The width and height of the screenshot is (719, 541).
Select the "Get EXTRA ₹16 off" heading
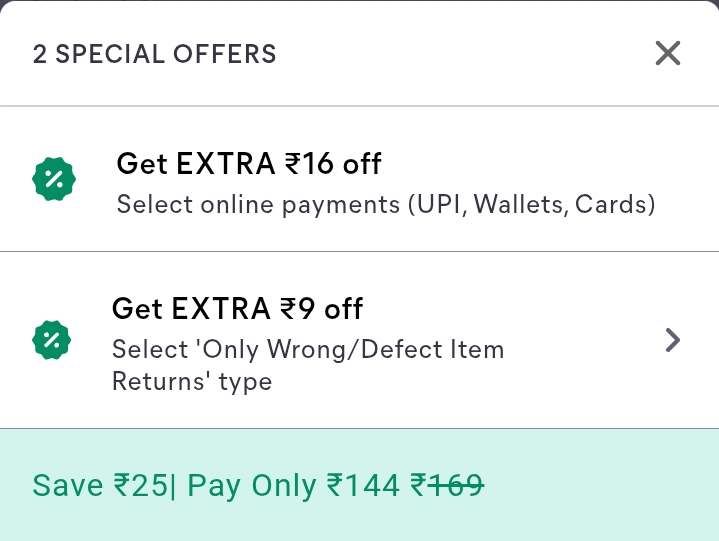[x=249, y=163]
